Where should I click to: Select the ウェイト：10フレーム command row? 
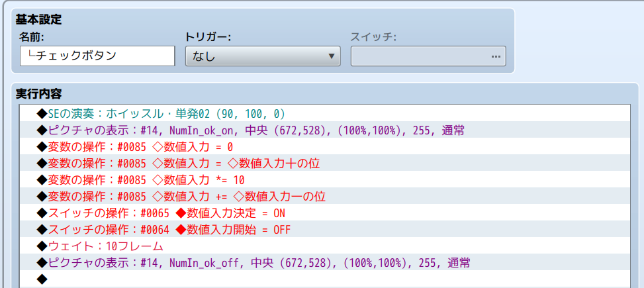[x=325, y=246]
